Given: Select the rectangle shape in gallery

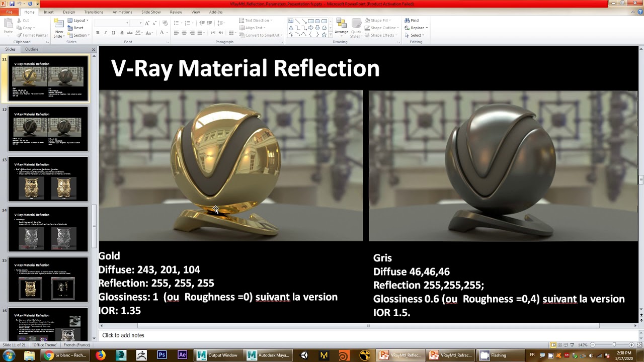Looking at the screenshot, I should click(310, 21).
